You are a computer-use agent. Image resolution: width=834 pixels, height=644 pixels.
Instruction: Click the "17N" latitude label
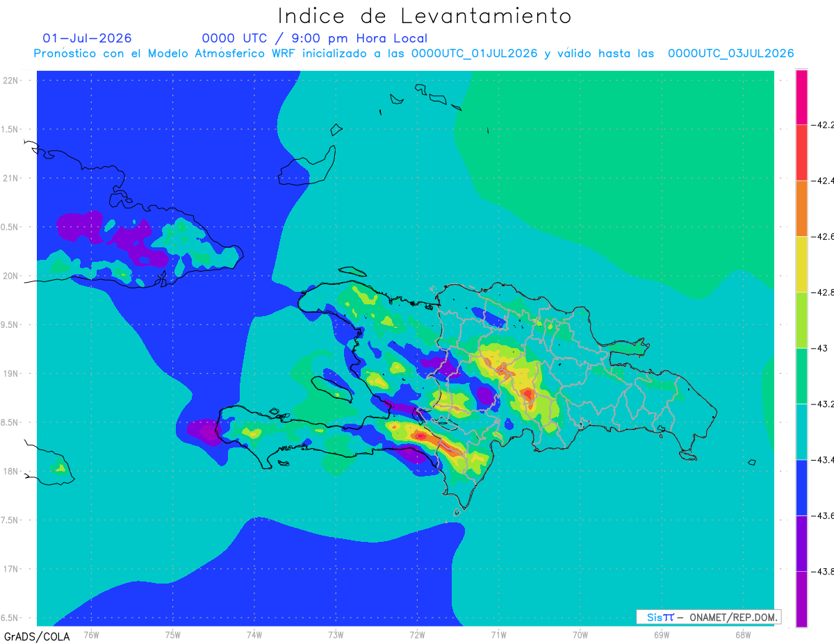point(11,570)
